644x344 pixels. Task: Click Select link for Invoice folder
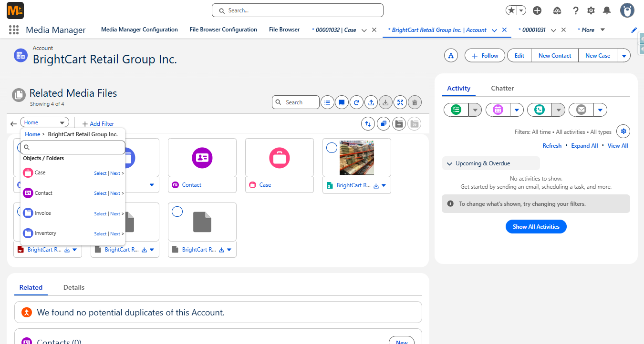[100, 214]
